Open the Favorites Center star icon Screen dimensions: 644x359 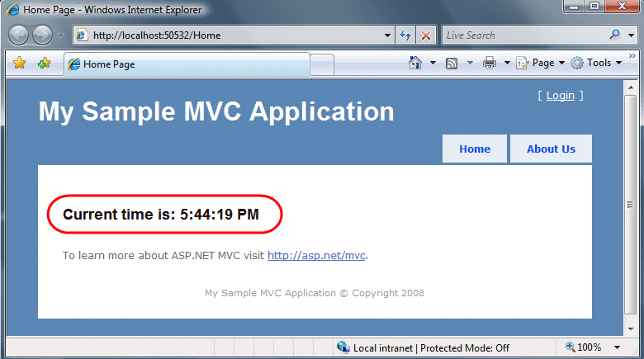tap(19, 63)
